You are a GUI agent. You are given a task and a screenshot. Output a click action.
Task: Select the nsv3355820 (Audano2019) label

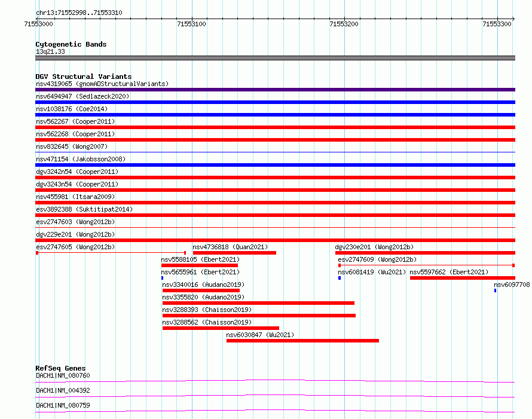pyautogui.click(x=203, y=297)
